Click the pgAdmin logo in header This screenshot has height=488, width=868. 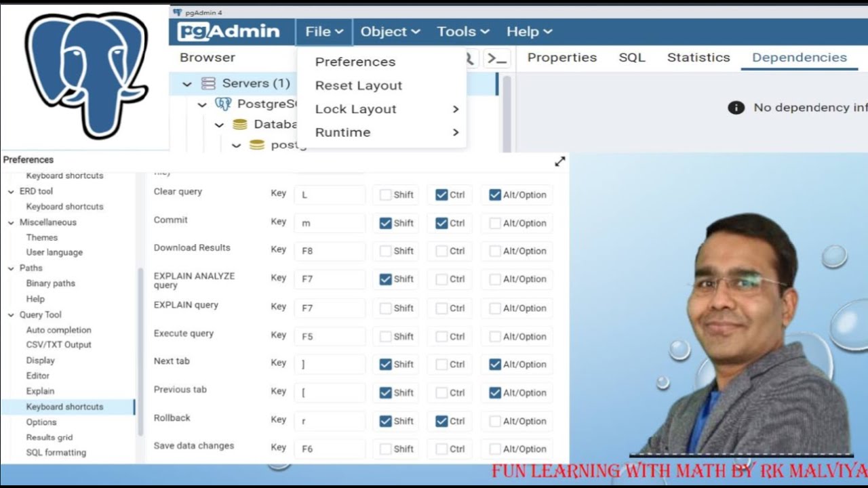[x=229, y=32]
